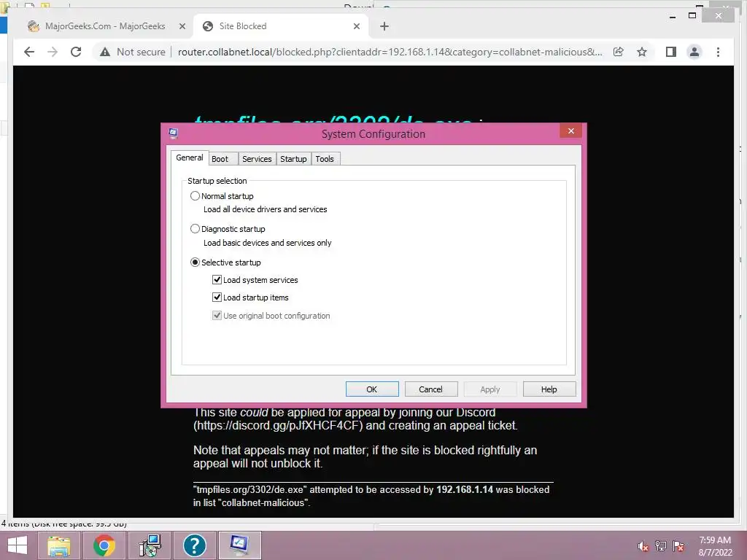This screenshot has width=747, height=560.
Task: Minimize the Chrome window
Action: (673, 16)
